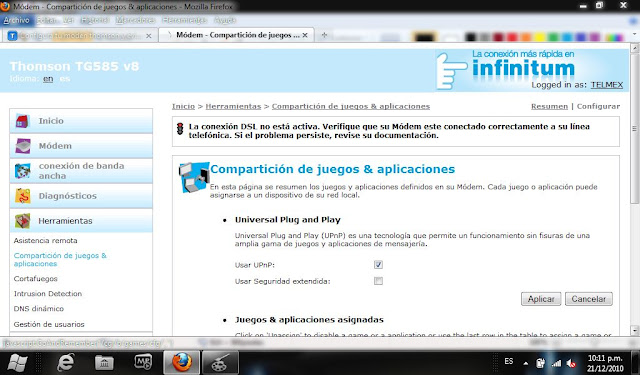Open Cortafuegos in sidebar
Screen dimensions: 640x375
pyautogui.click(x=36, y=279)
